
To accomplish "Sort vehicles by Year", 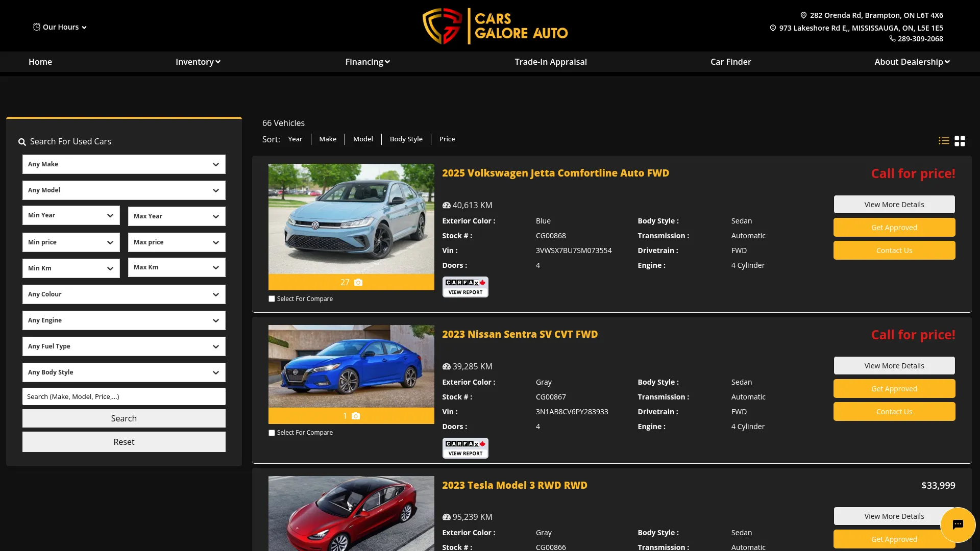I will [295, 139].
